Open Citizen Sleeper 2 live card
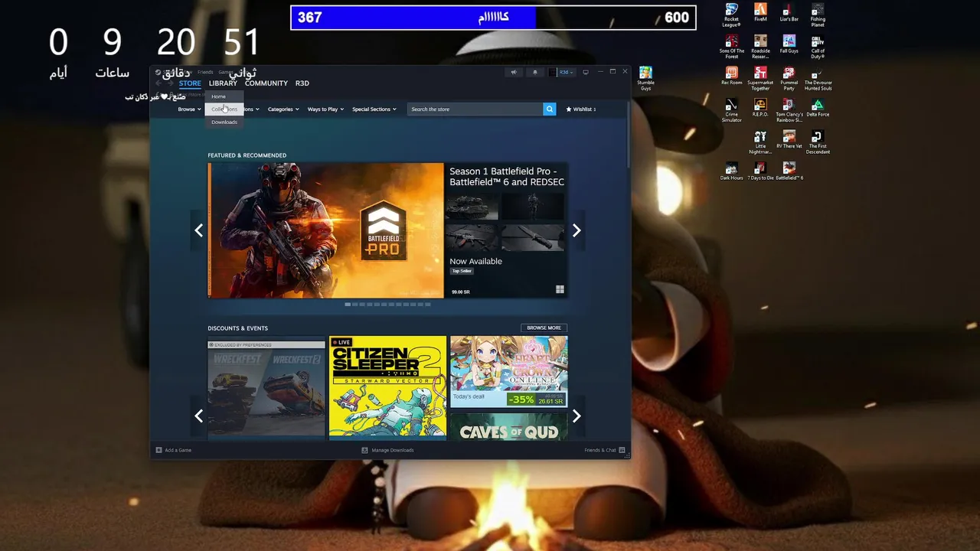This screenshot has height=551, width=980. pos(387,388)
